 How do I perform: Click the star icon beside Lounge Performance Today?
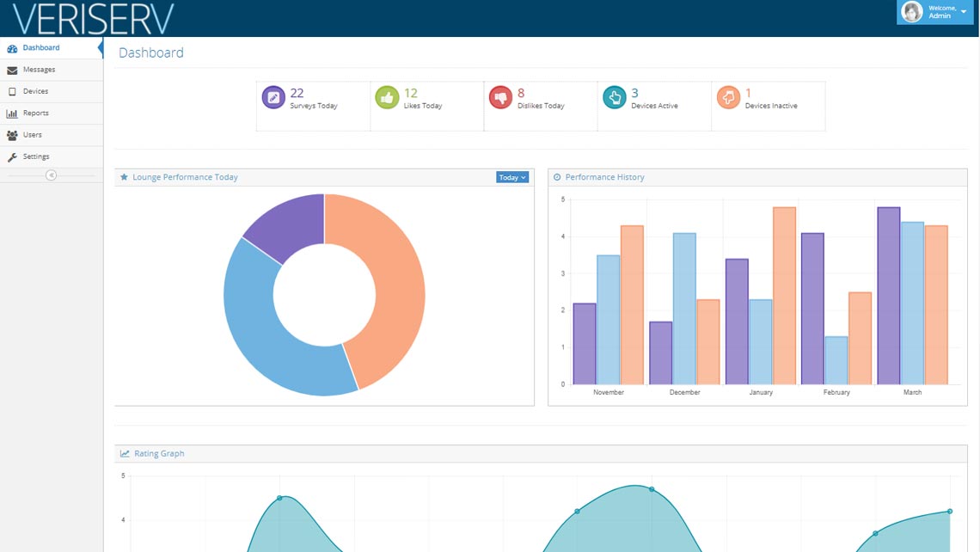click(x=124, y=177)
